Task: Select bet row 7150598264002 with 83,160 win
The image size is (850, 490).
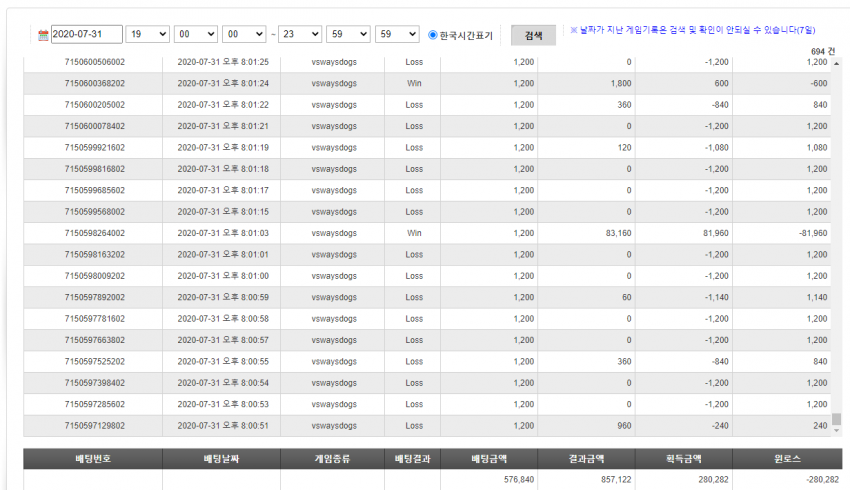Action: tap(427, 233)
